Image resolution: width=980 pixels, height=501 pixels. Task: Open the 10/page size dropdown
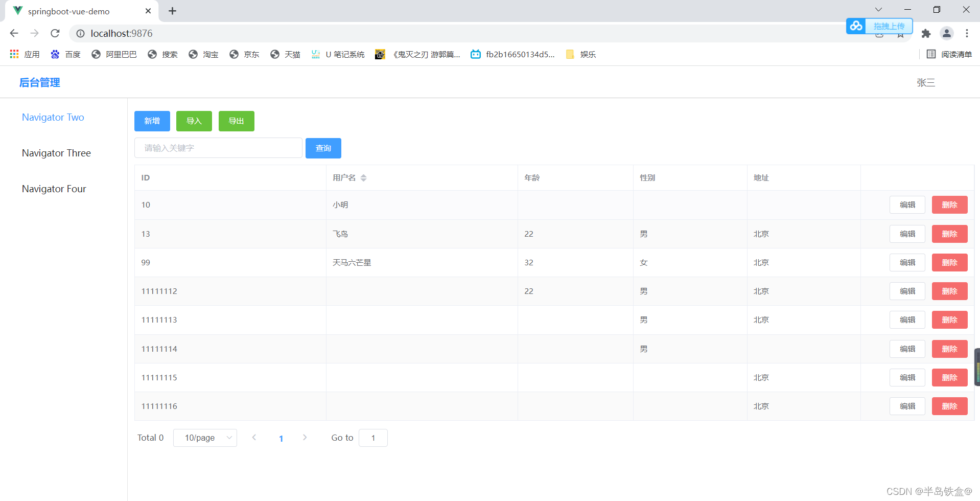[x=205, y=438]
